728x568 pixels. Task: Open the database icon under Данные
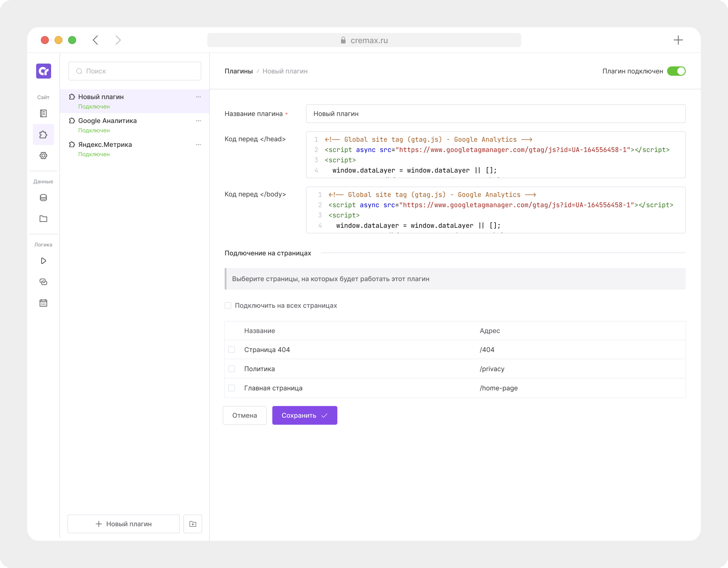point(43,198)
